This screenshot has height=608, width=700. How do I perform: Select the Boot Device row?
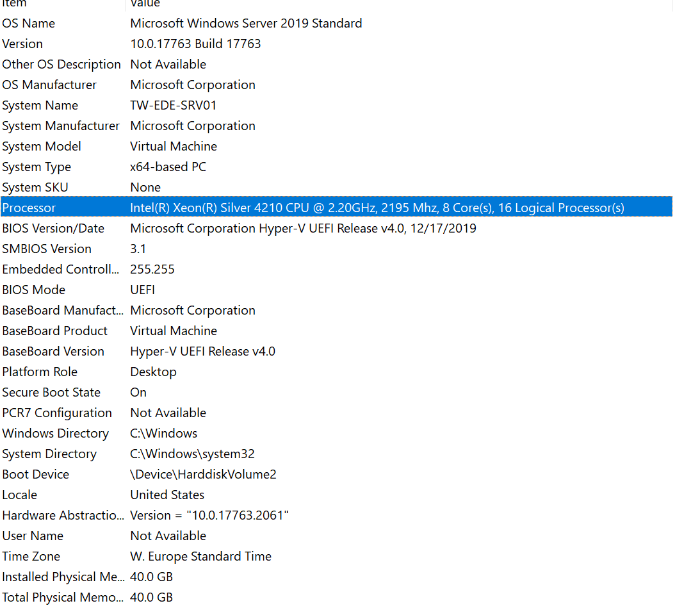(36, 475)
